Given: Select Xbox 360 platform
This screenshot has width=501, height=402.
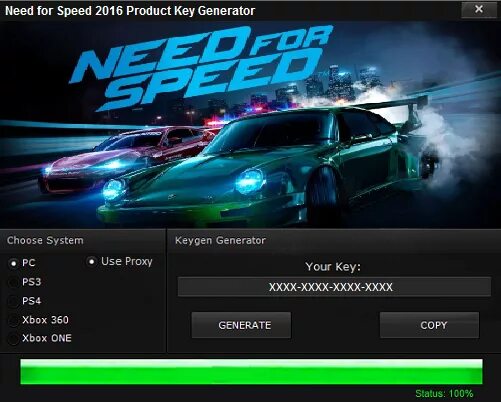Looking at the screenshot, I should (x=13, y=320).
